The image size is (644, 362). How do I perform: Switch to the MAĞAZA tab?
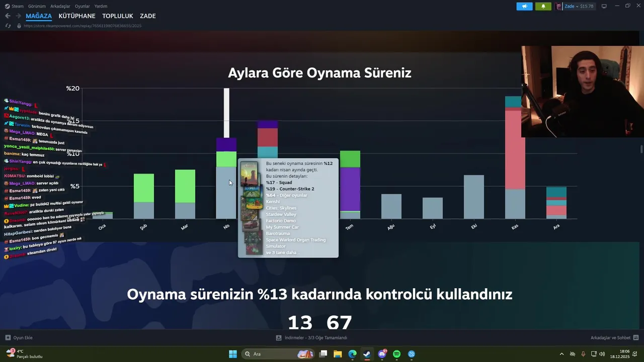tap(39, 16)
